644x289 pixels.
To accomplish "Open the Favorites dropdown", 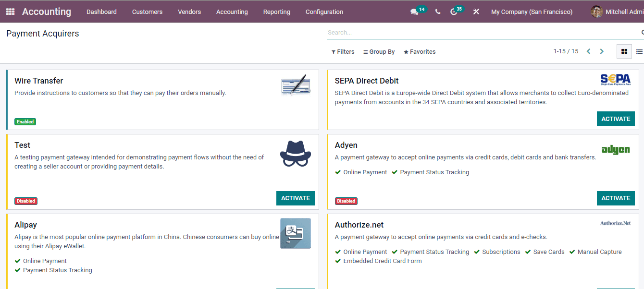I will [x=419, y=51].
